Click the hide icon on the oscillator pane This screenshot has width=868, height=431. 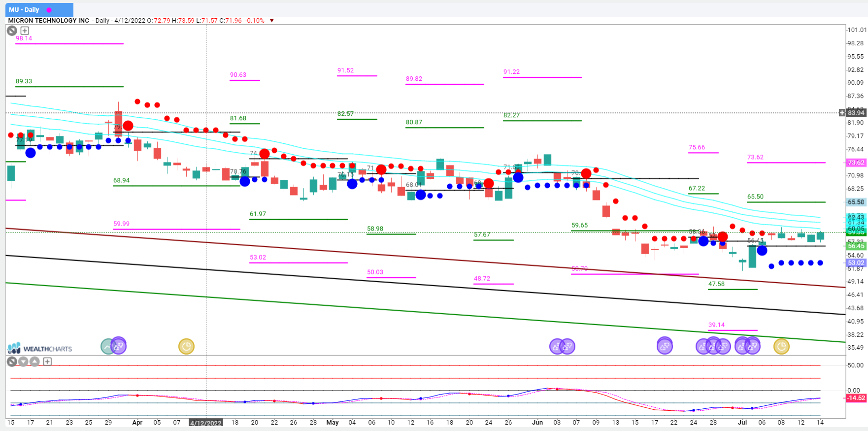click(12, 362)
